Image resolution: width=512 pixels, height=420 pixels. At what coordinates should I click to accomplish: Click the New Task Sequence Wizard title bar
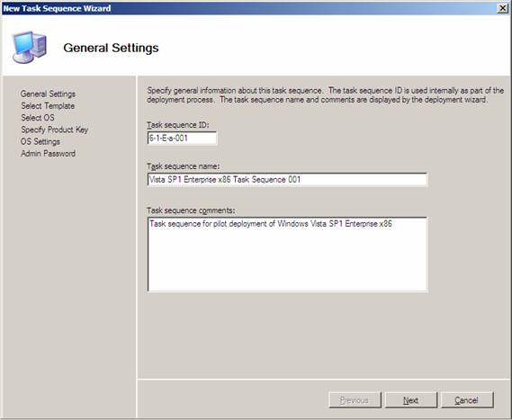pyautogui.click(x=248, y=8)
